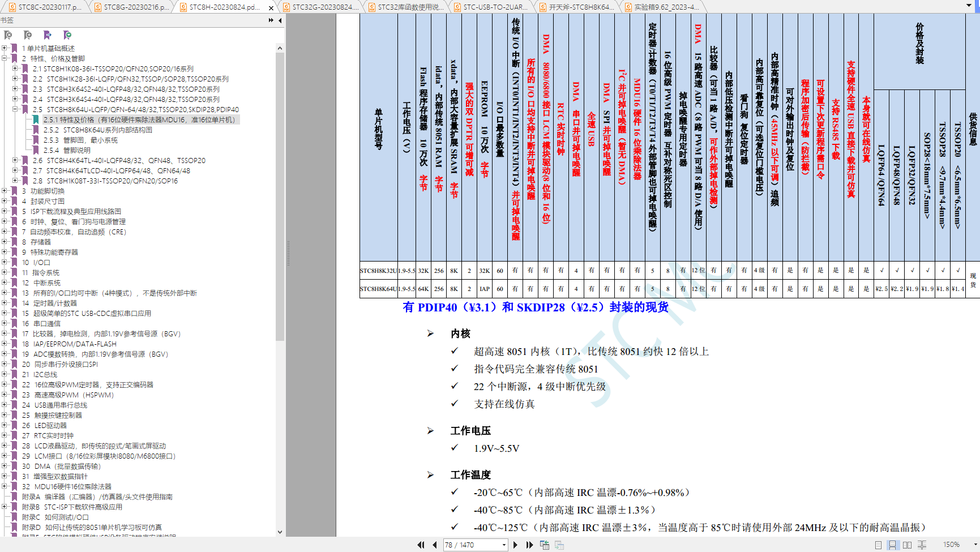Switch to continuous page view
The image size is (980, 552).
(x=892, y=545)
